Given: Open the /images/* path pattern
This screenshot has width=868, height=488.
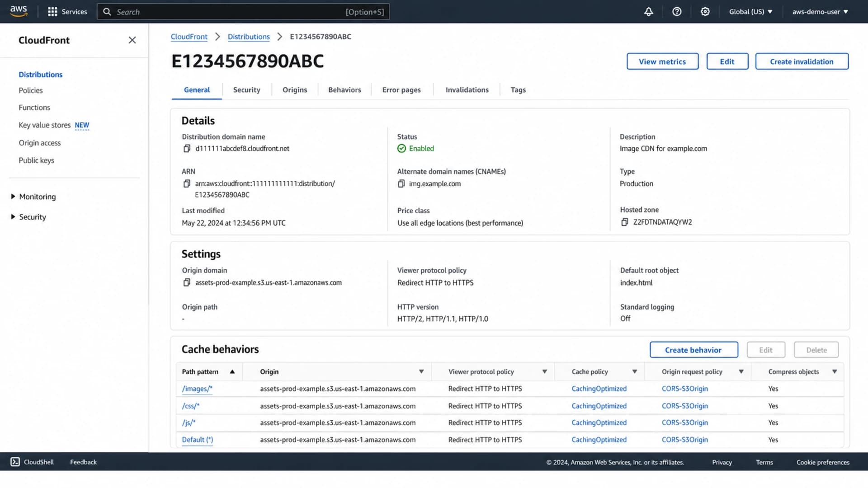Looking at the screenshot, I should (197, 389).
